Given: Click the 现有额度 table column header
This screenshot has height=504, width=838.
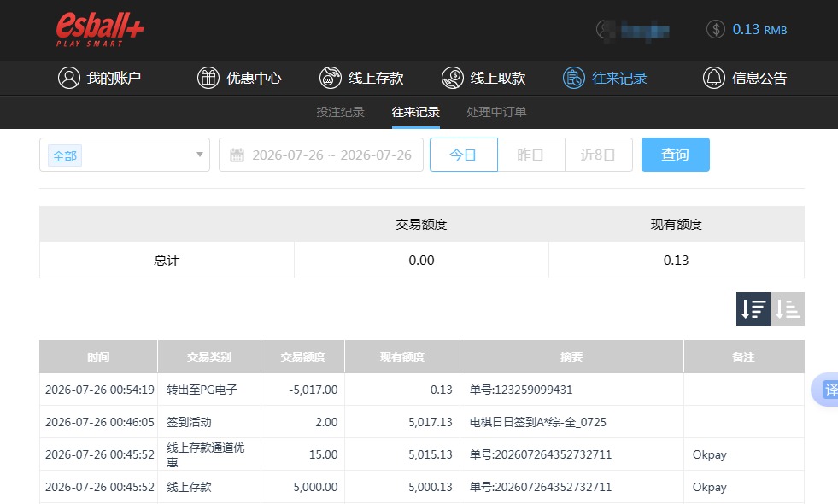Looking at the screenshot, I should click(402, 356).
